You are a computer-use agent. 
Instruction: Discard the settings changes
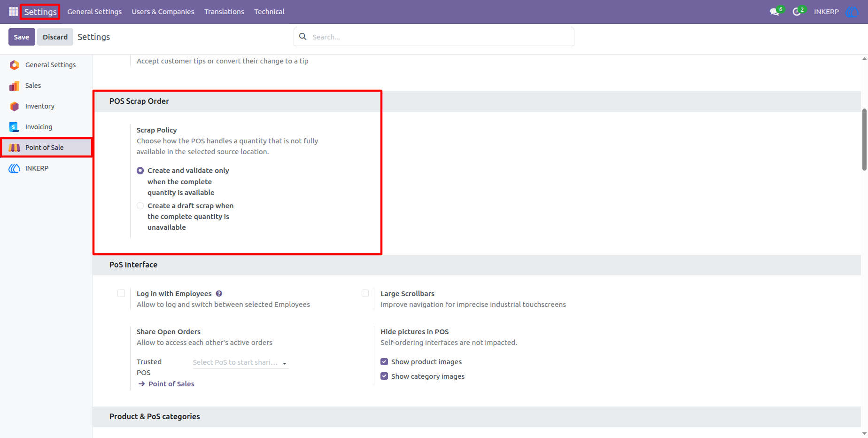coord(55,37)
